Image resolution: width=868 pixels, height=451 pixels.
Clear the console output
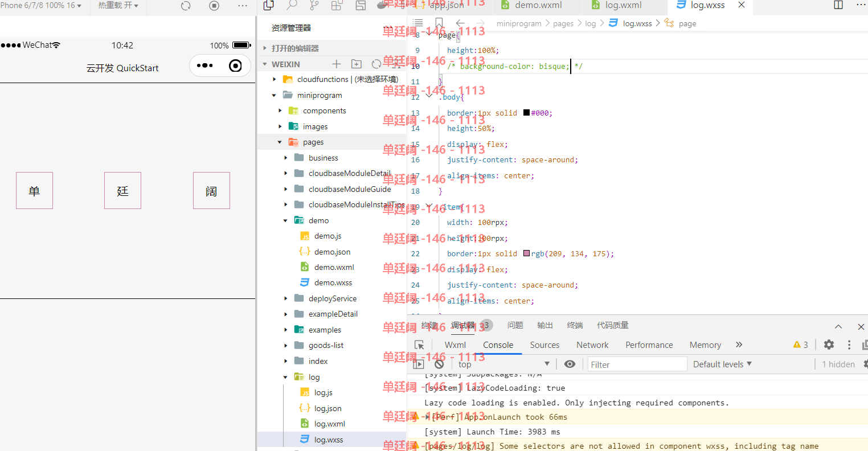pyautogui.click(x=439, y=364)
